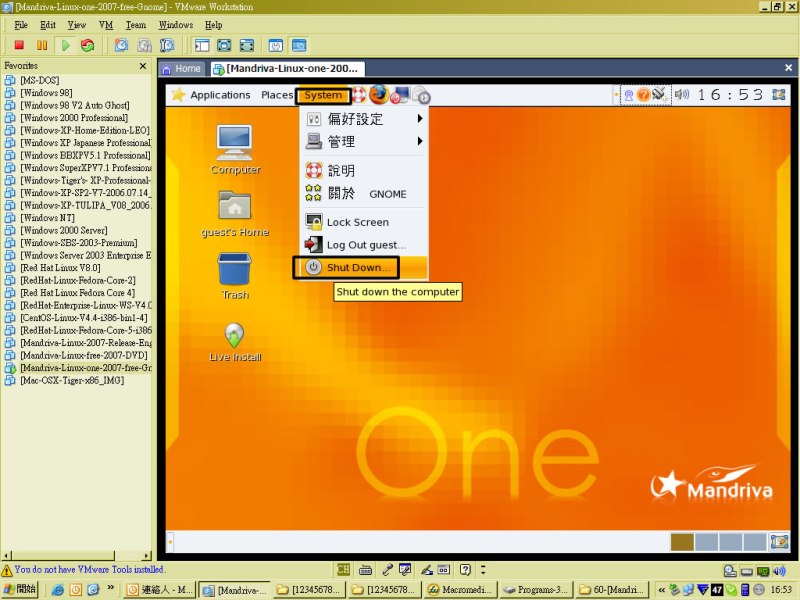The image size is (800, 600).
Task: Click the yellow Suspend VM icon
Action: pyautogui.click(x=42, y=45)
